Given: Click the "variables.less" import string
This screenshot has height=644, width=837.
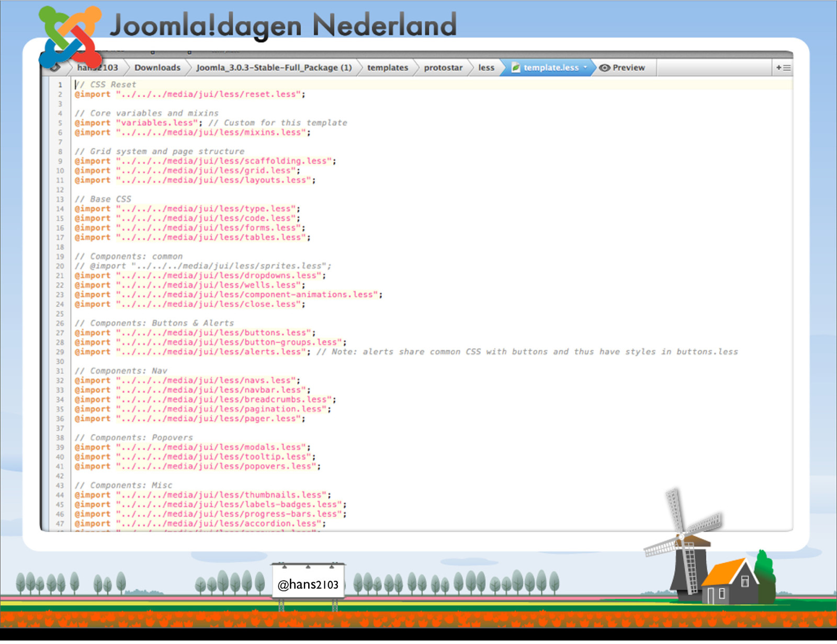Looking at the screenshot, I should coord(157,123).
